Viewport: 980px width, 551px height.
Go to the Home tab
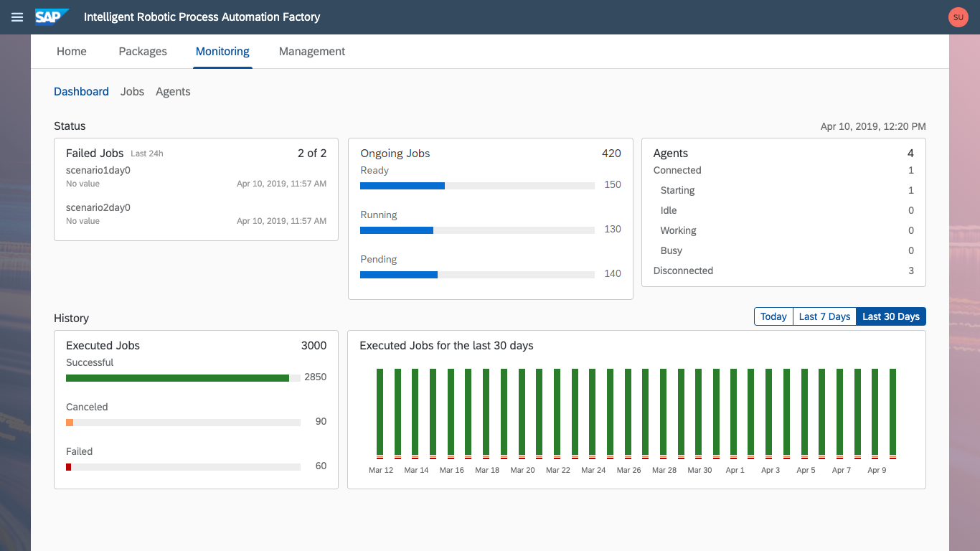pyautogui.click(x=72, y=52)
